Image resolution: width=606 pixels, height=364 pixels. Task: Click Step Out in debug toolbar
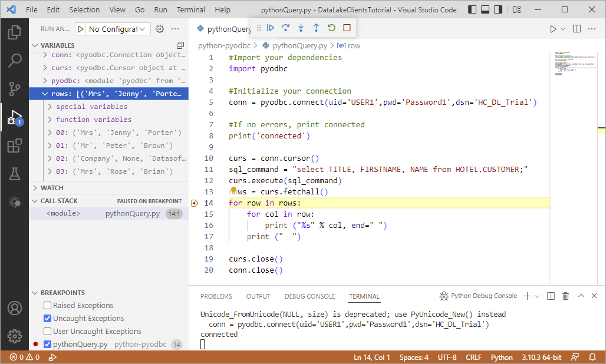pyautogui.click(x=316, y=28)
